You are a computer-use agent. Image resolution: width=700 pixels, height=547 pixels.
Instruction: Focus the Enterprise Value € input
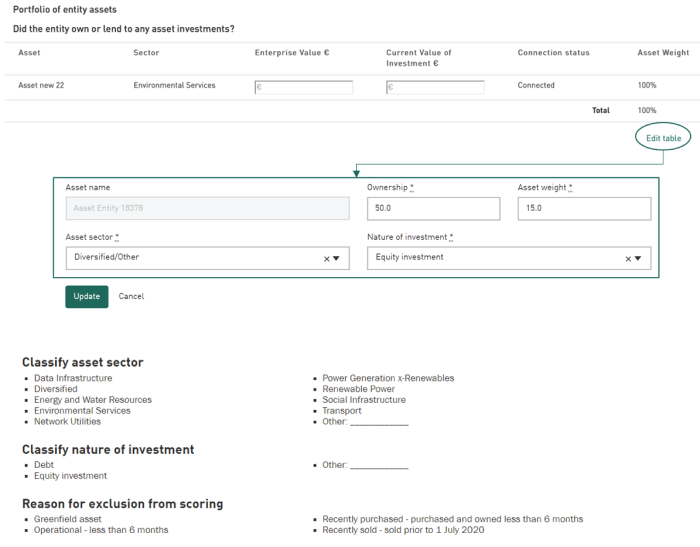click(x=304, y=87)
